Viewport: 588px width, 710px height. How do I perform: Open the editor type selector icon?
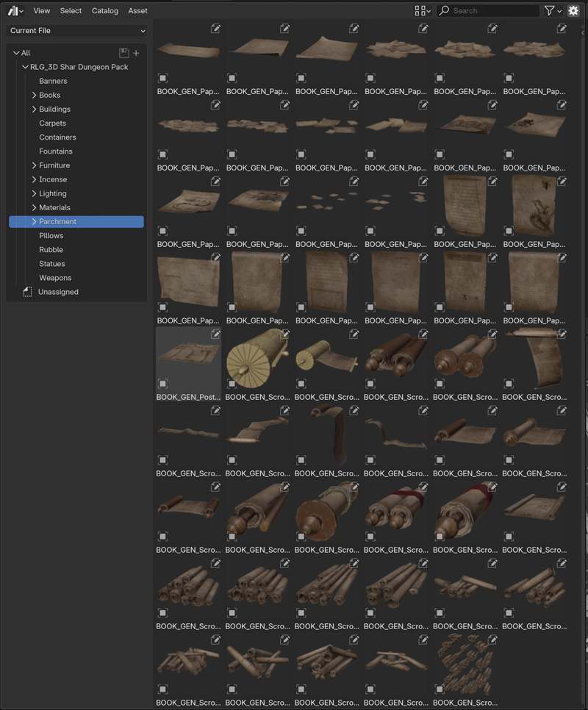(12, 10)
